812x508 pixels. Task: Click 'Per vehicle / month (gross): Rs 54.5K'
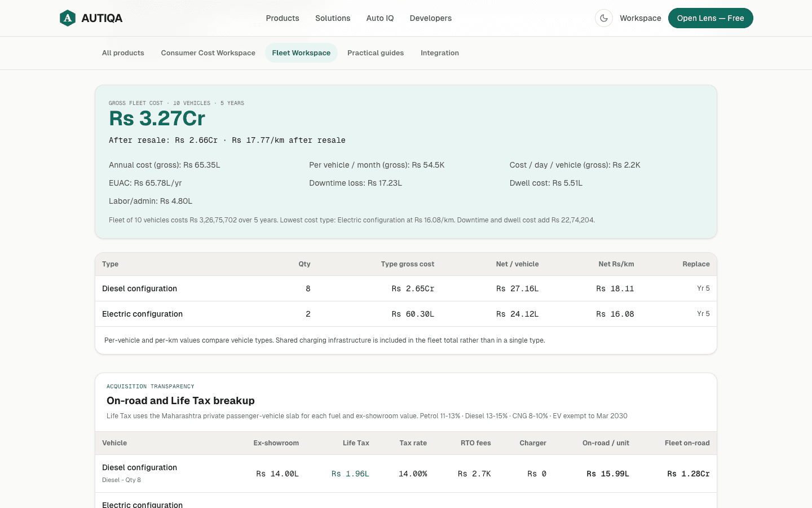377,165
